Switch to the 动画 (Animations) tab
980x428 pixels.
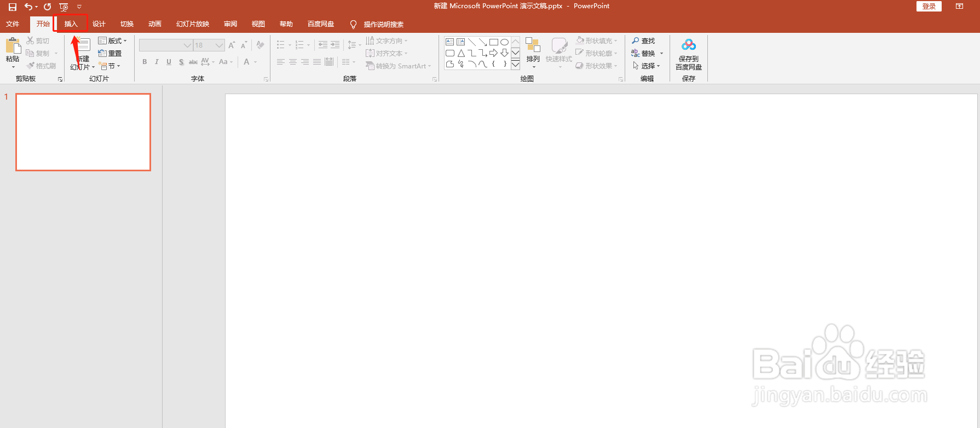(155, 24)
